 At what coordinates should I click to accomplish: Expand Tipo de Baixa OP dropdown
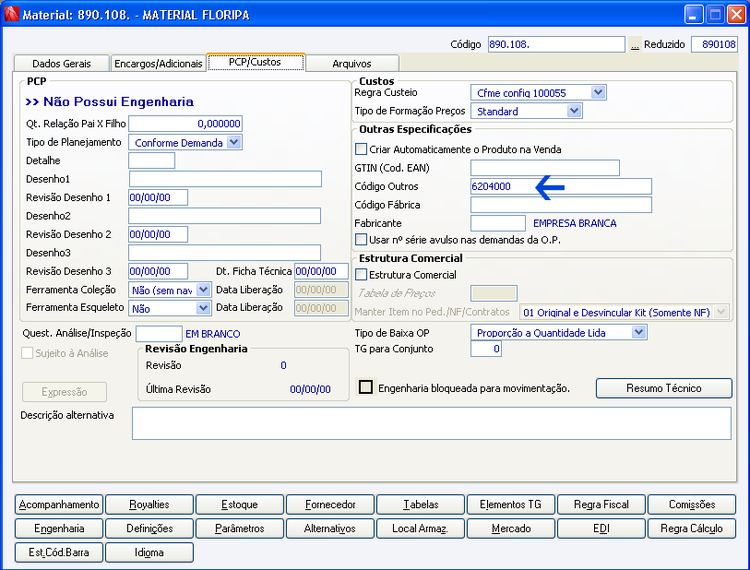pyautogui.click(x=639, y=332)
